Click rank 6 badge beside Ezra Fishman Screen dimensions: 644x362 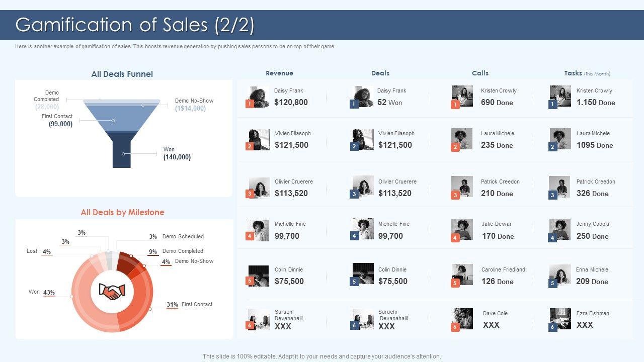(x=552, y=327)
